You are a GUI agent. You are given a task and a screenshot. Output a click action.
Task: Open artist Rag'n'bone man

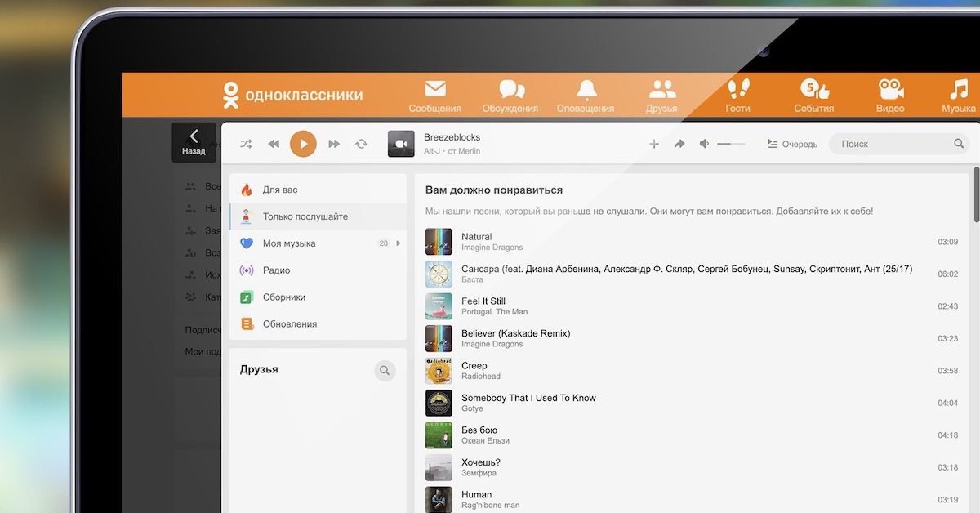(491, 506)
